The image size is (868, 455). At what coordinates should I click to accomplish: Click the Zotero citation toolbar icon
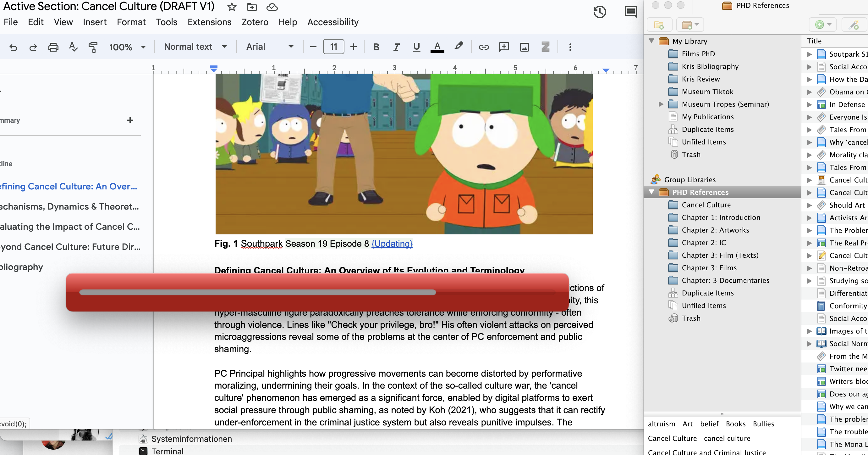tap(545, 47)
